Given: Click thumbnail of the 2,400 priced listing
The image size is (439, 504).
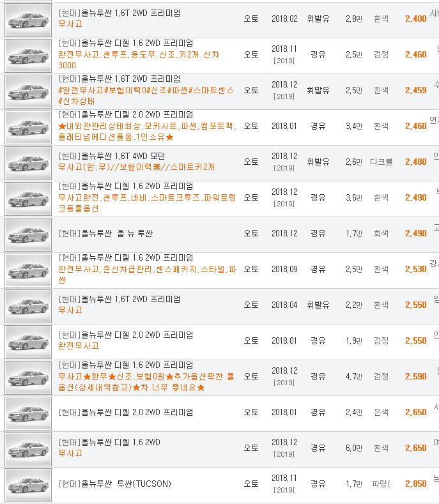Looking at the screenshot, I should coord(27,20).
